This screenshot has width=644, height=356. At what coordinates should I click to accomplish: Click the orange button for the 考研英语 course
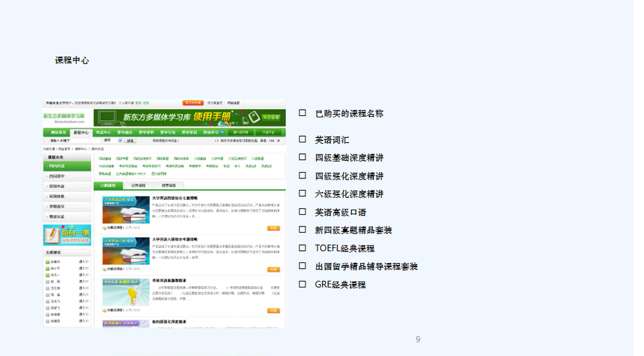pos(273,310)
